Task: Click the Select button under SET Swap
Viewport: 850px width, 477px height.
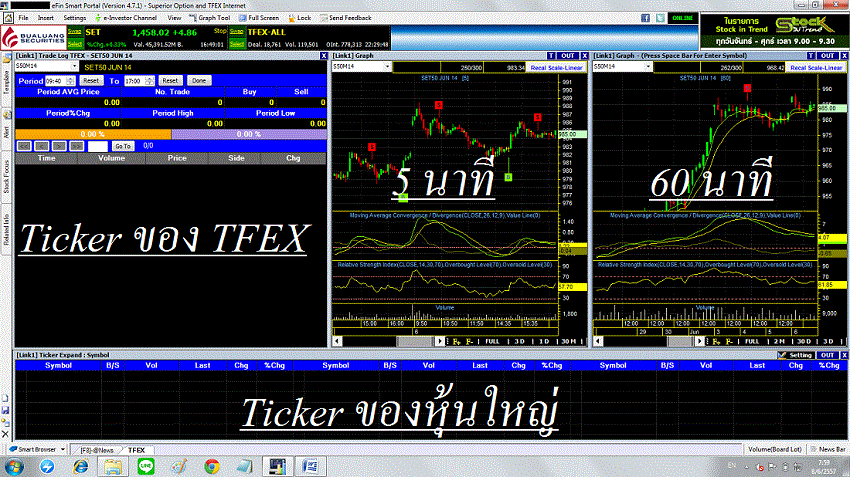Action: tap(75, 44)
